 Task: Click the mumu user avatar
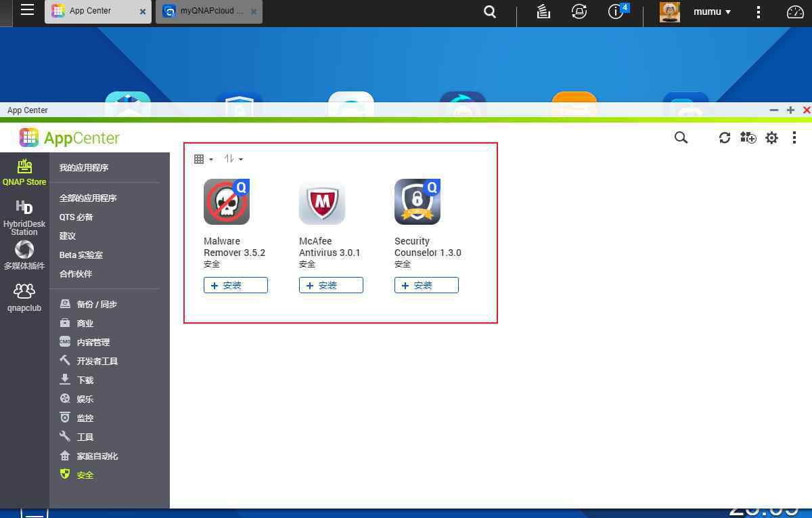(x=670, y=12)
